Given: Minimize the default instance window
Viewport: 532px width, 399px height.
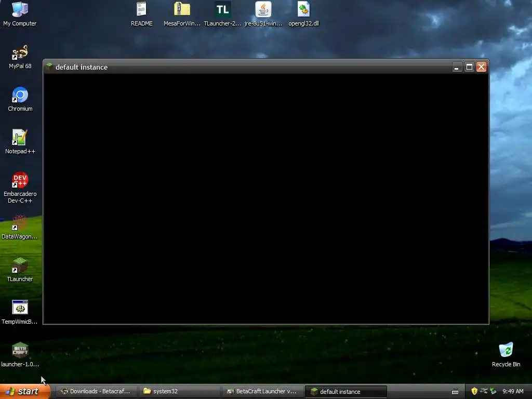Looking at the screenshot, I should click(x=457, y=67).
